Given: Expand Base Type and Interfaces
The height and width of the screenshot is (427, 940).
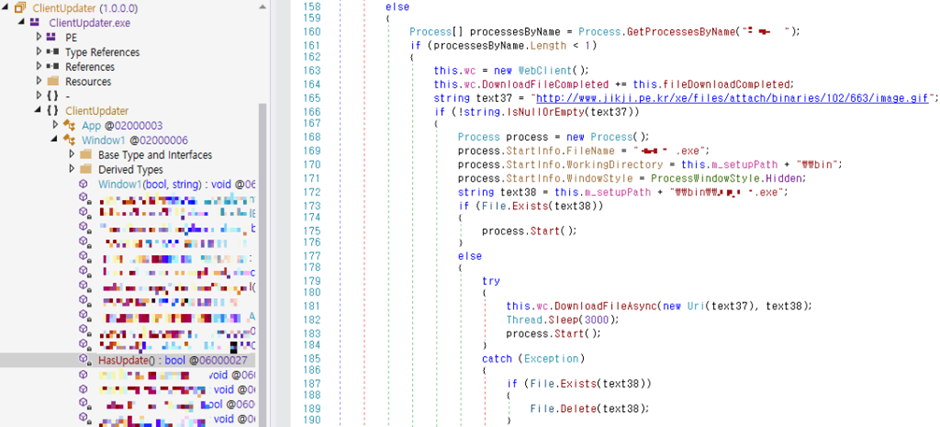Looking at the screenshot, I should 73,154.
